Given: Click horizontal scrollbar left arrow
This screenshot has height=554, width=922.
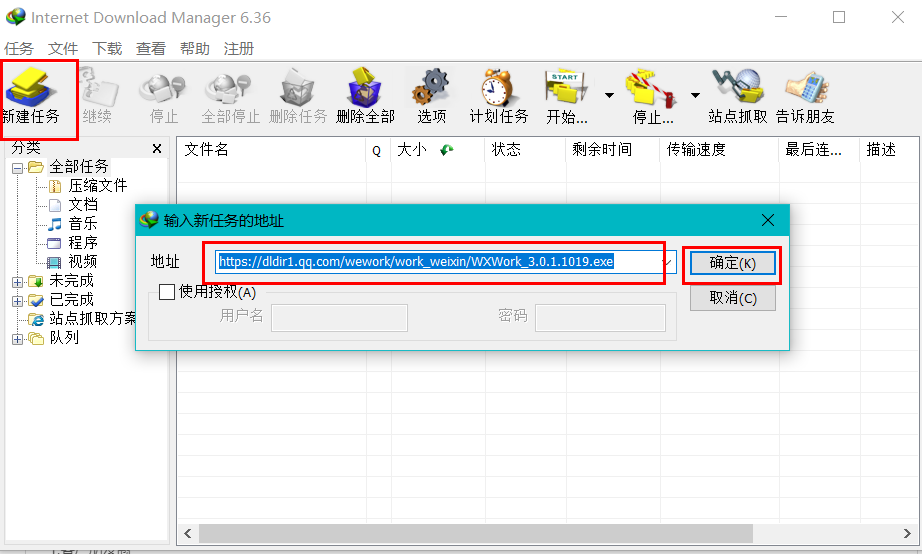Looking at the screenshot, I should [188, 533].
